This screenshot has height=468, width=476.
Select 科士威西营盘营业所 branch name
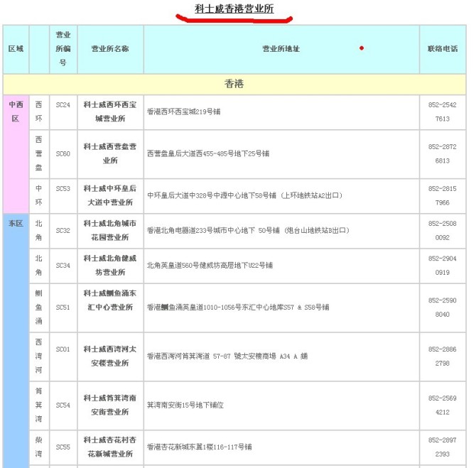[110, 153]
